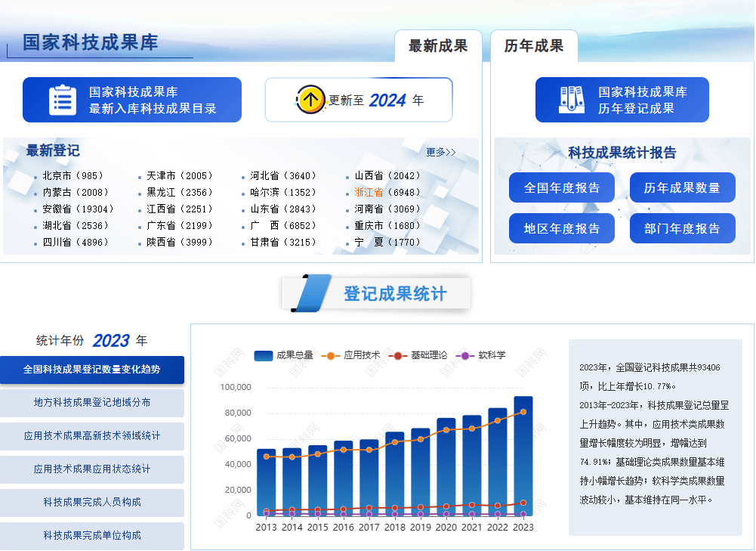Open 部门年度报告 button

pyautogui.click(x=682, y=228)
